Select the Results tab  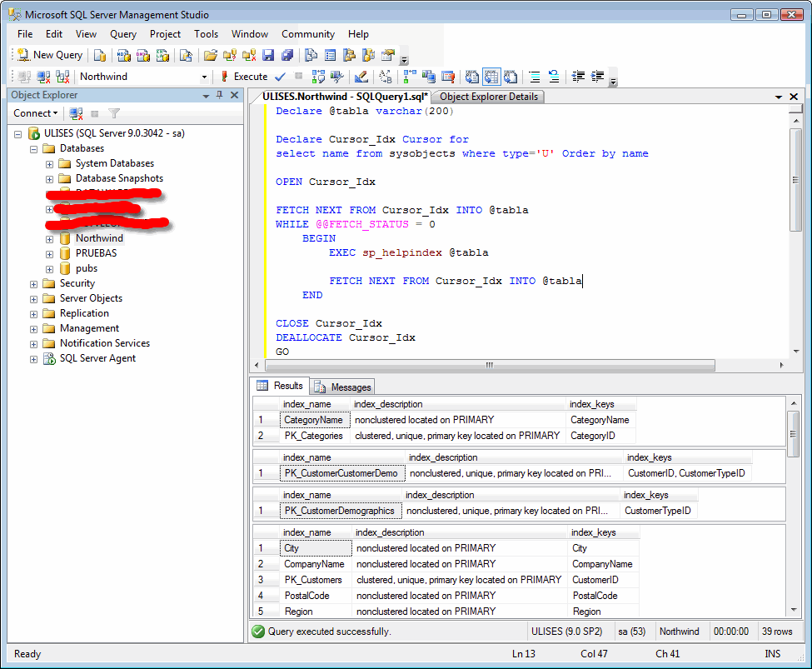280,386
